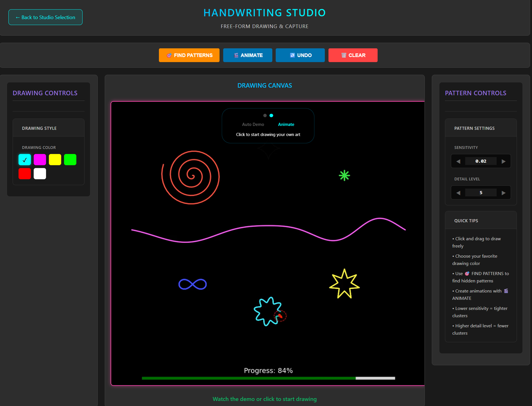532x406 pixels.
Task: Decrease the sensitivity value with the left arrow
Action: click(458, 161)
